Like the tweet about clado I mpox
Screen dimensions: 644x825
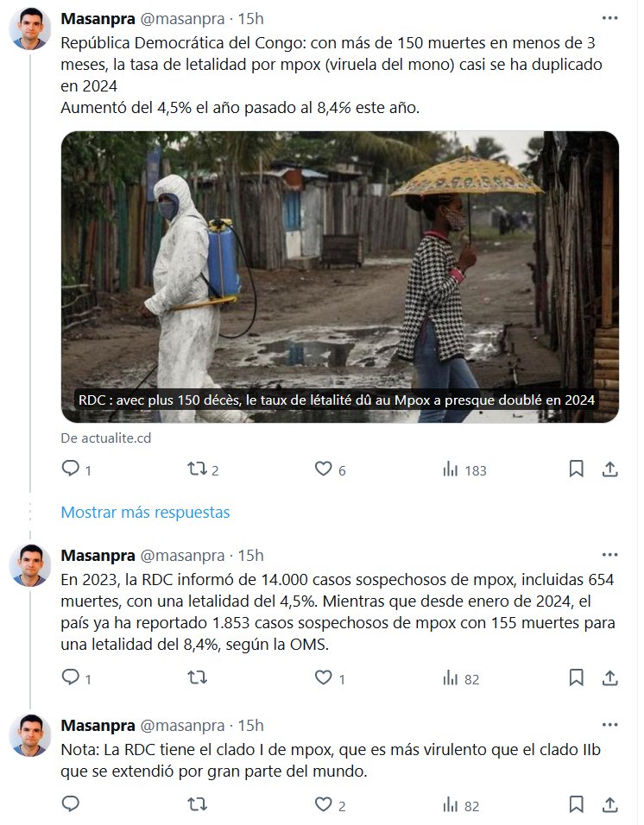(x=323, y=805)
